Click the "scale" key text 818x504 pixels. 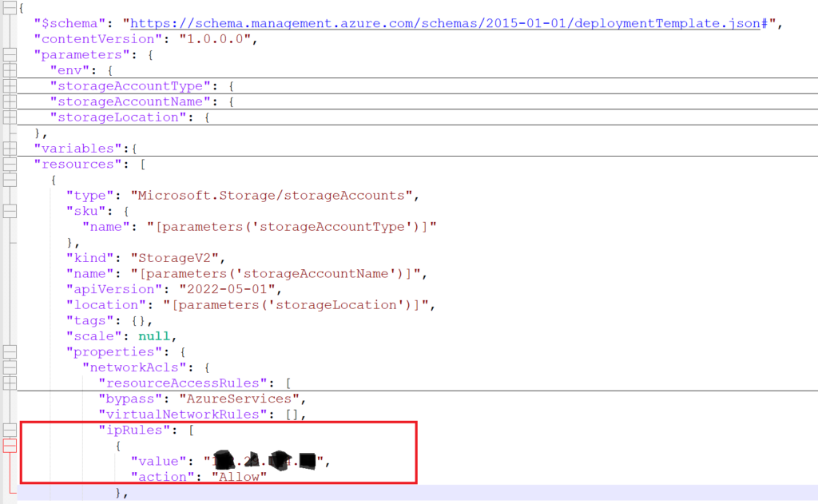pyautogui.click(x=94, y=336)
